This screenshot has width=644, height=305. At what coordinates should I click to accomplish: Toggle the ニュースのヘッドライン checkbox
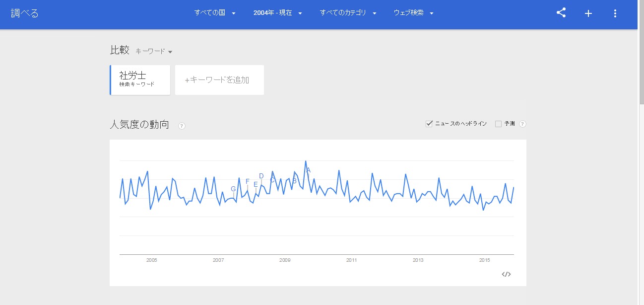[x=429, y=124]
